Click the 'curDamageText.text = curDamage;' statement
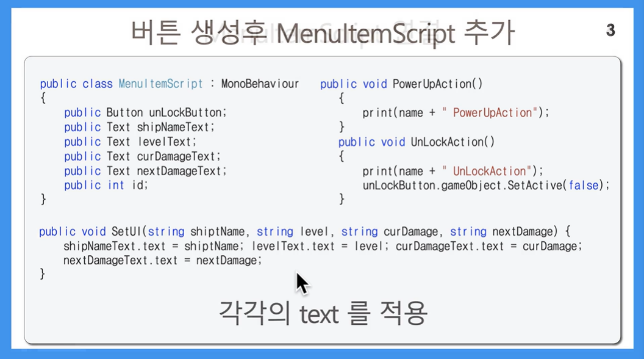The width and height of the screenshot is (644, 359). click(488, 246)
